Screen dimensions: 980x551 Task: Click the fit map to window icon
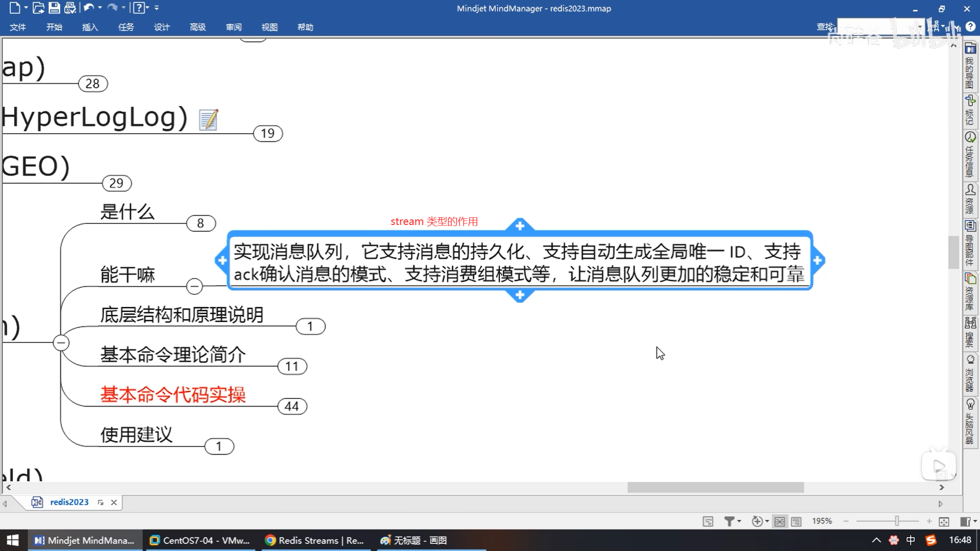pos(944,521)
